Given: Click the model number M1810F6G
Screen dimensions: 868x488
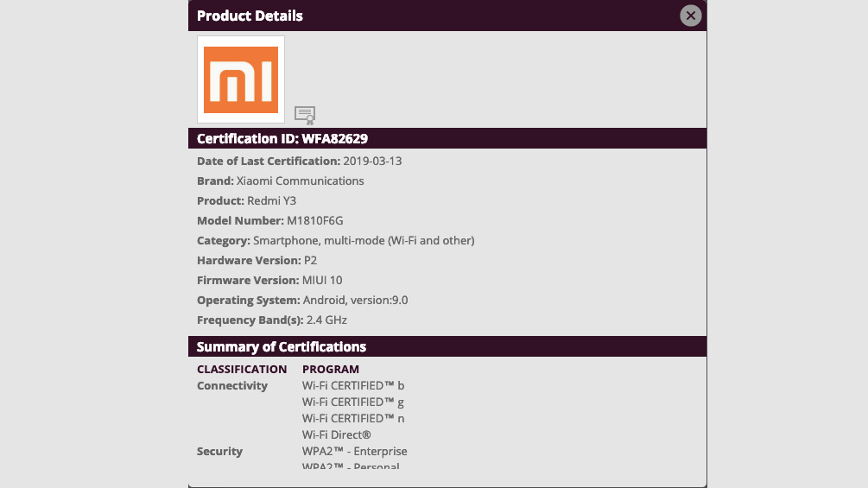Looking at the screenshot, I should [315, 221].
